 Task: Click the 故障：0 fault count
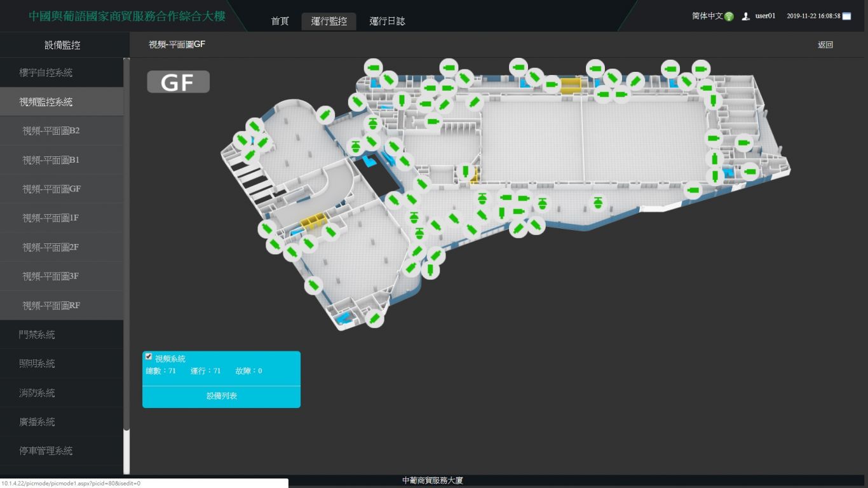click(x=248, y=371)
